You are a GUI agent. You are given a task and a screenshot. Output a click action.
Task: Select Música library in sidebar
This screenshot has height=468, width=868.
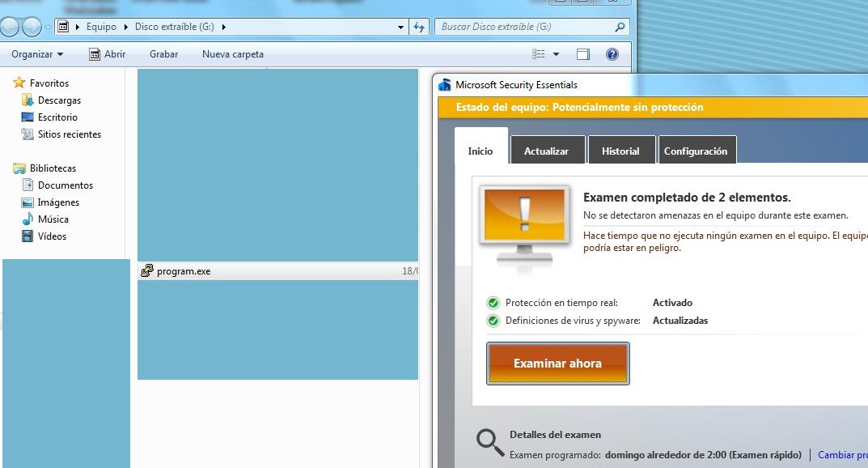[x=53, y=219]
